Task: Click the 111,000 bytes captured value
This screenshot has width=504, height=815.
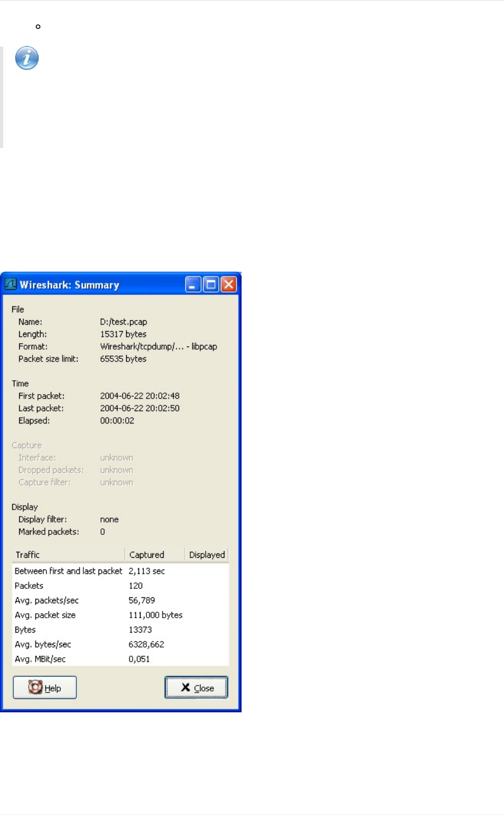Action: pyautogui.click(x=156, y=615)
